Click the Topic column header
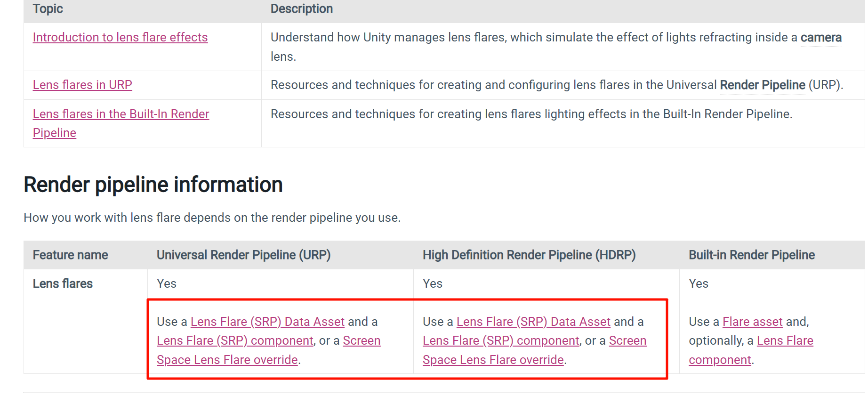 click(48, 9)
